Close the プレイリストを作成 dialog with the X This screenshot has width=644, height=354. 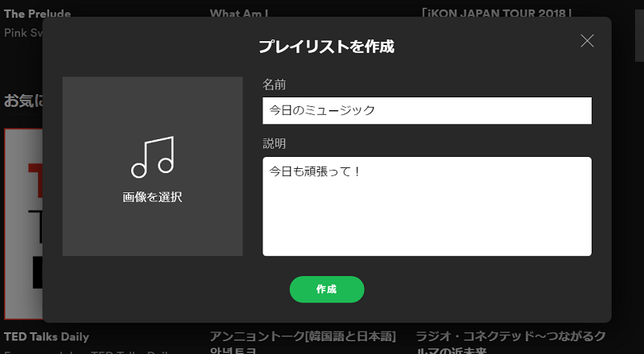pyautogui.click(x=587, y=41)
